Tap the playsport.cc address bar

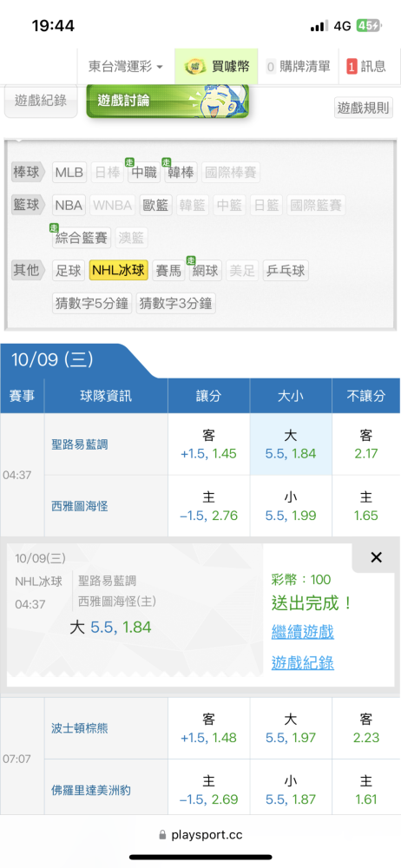pyautogui.click(x=200, y=835)
